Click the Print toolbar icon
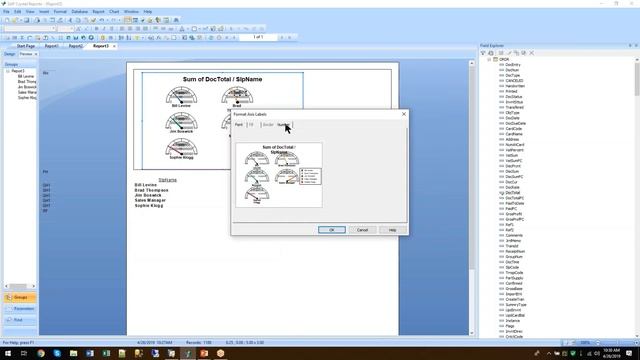Screen dimensions: 640x360 tap(37, 20)
